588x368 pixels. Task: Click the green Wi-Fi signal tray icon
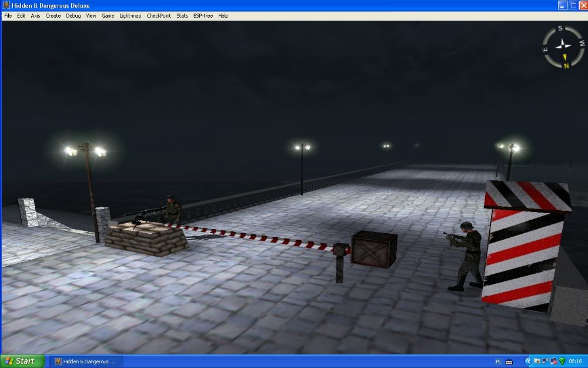[562, 362]
